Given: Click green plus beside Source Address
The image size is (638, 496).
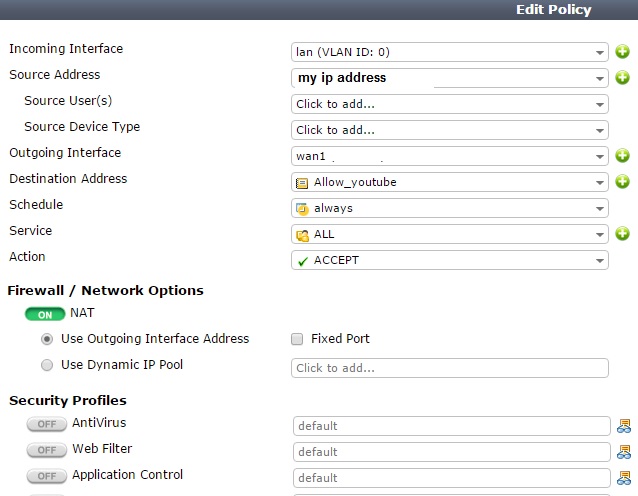Looking at the screenshot, I should tap(622, 77).
